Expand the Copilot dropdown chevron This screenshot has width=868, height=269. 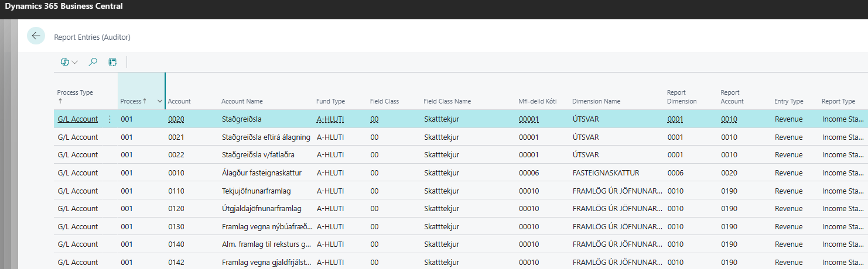(x=75, y=62)
